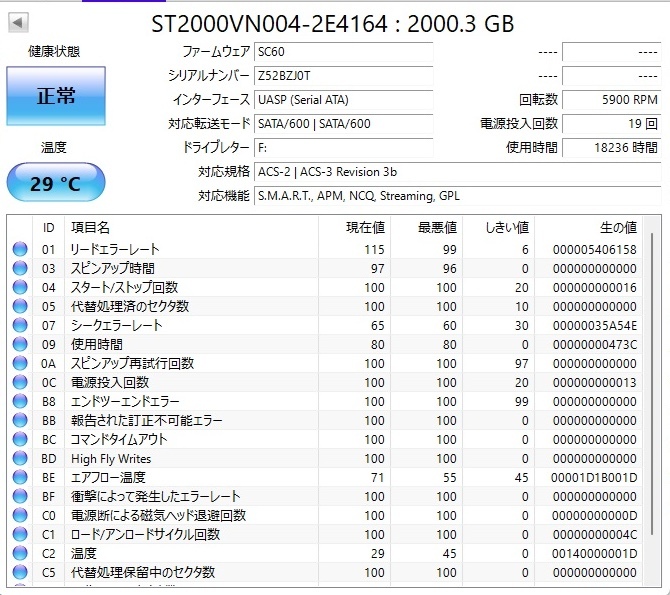This screenshot has width=670, height=595.
Task: Select the エンドツーエンドエラー row
Action: (325, 401)
